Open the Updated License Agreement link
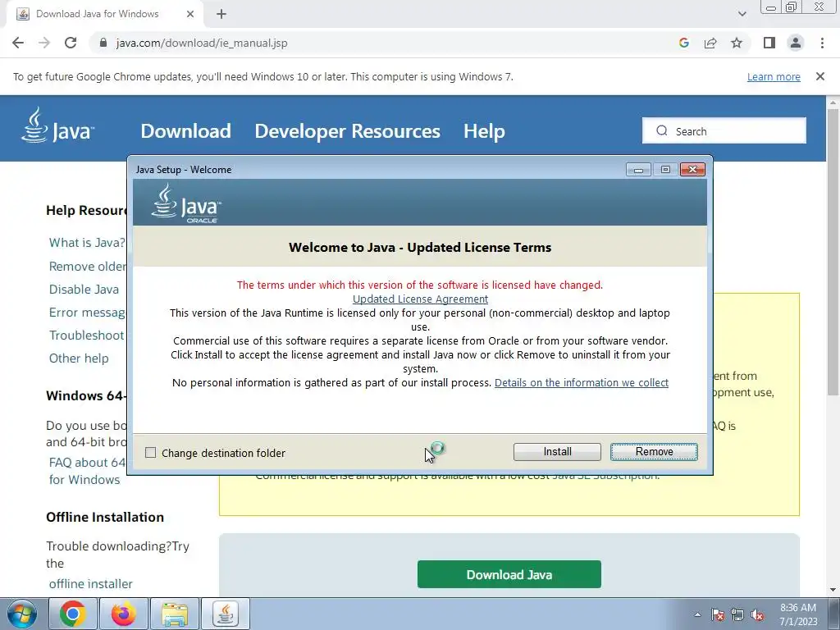 420,299
